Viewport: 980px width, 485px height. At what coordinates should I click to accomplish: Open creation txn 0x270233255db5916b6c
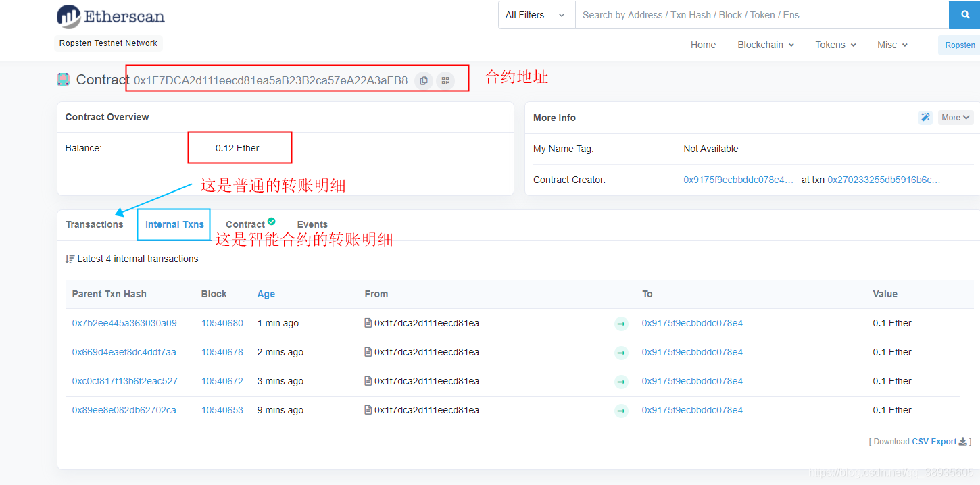[x=884, y=180]
